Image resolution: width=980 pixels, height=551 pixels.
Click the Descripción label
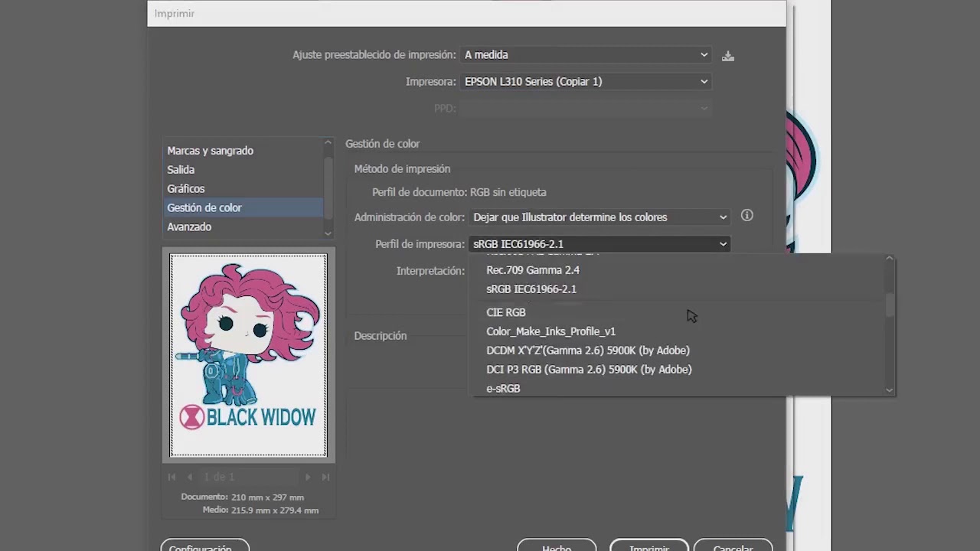pyautogui.click(x=381, y=336)
